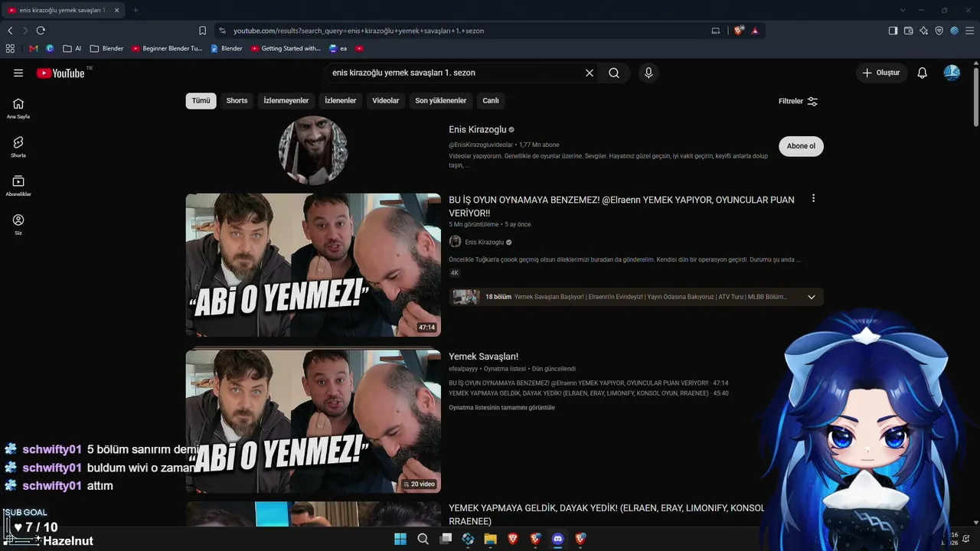Click the Oluştur create button
This screenshot has width=980, height=551.
point(881,73)
